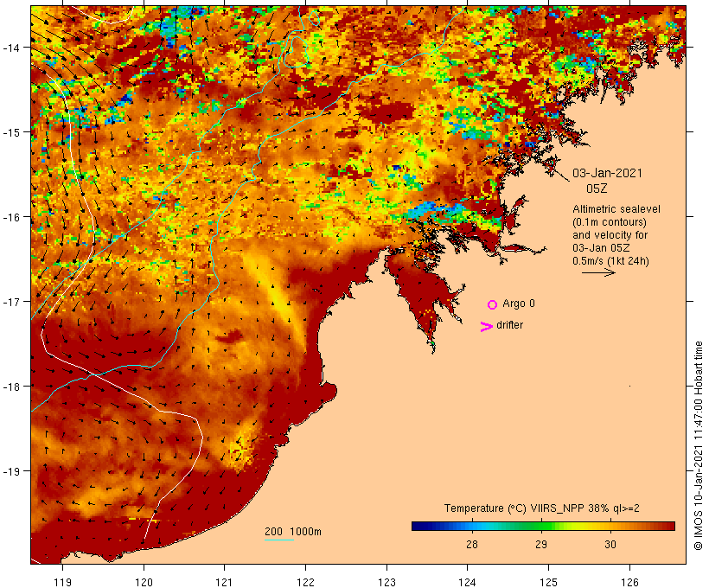Click the colorbar tick label 30
This screenshot has height=588, width=709.
610,545
